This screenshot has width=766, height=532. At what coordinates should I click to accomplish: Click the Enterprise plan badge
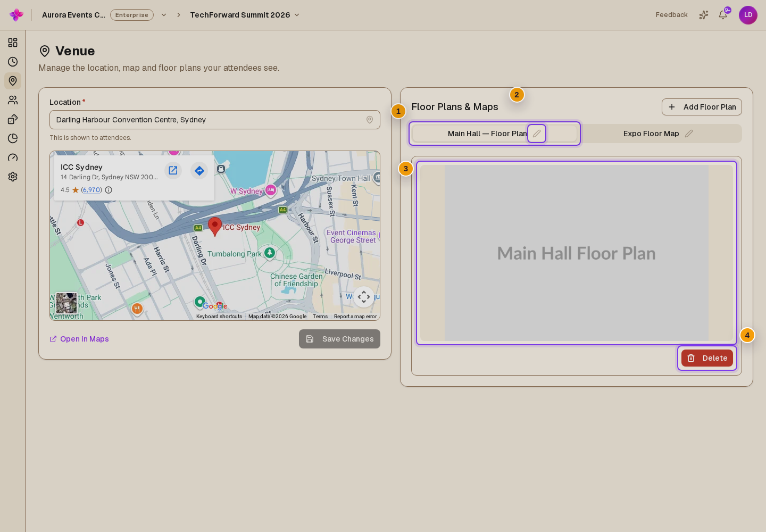tap(132, 15)
